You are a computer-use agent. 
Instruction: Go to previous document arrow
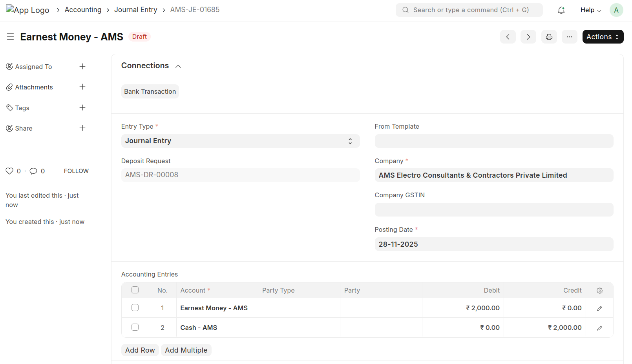pyautogui.click(x=508, y=37)
